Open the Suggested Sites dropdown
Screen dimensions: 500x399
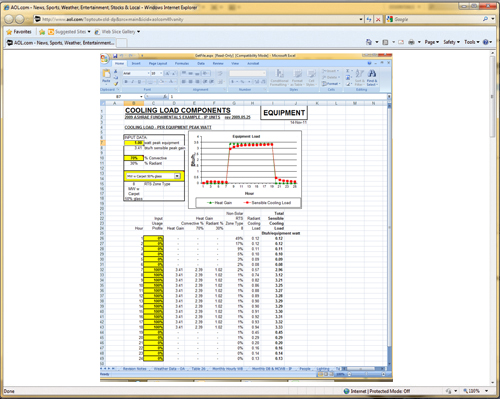tap(89, 32)
